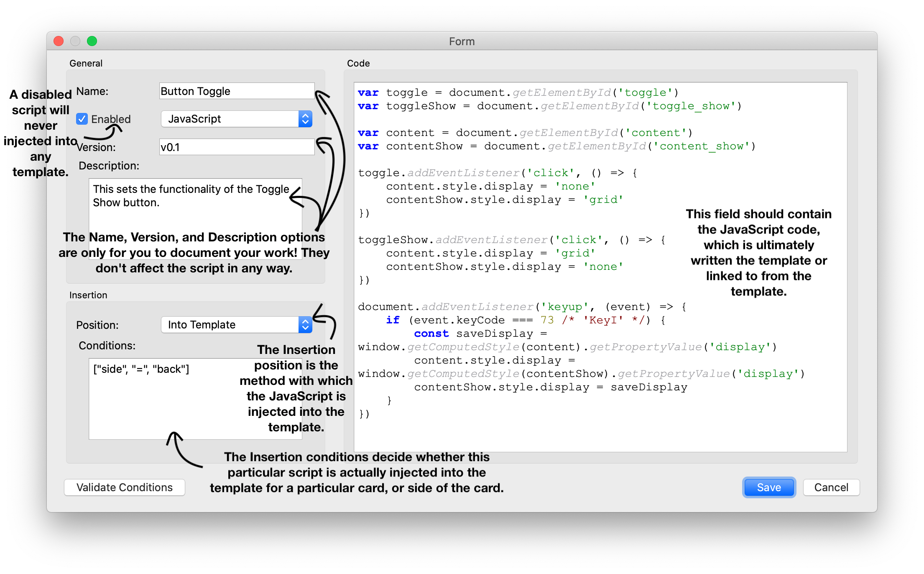Click the Version field showing v0.1

click(x=237, y=147)
